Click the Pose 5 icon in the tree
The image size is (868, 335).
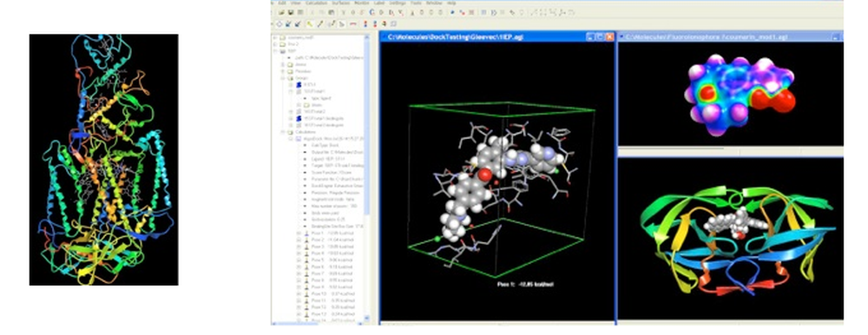point(306,260)
